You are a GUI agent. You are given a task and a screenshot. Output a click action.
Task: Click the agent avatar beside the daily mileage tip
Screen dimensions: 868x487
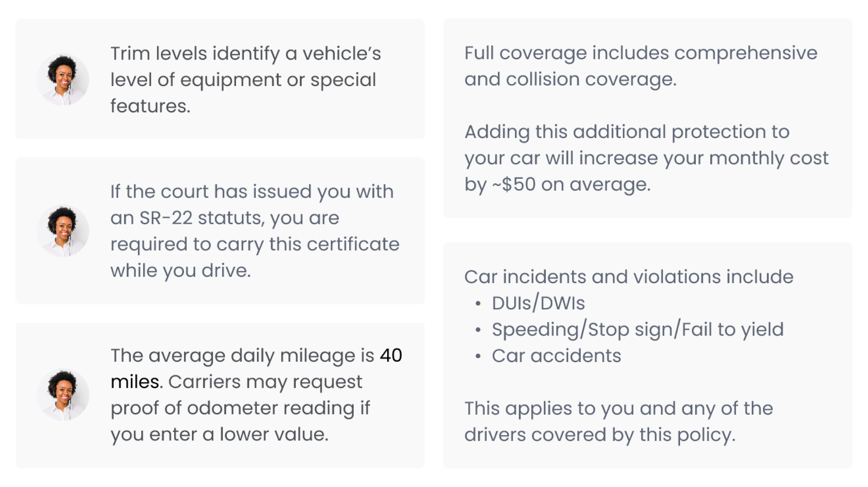coord(63,394)
